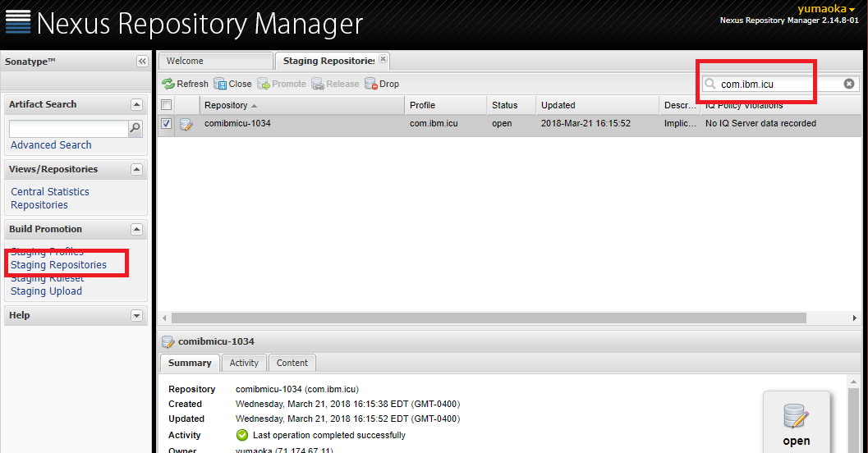
Task: Open the Staging Ruleset link
Action: (x=48, y=277)
